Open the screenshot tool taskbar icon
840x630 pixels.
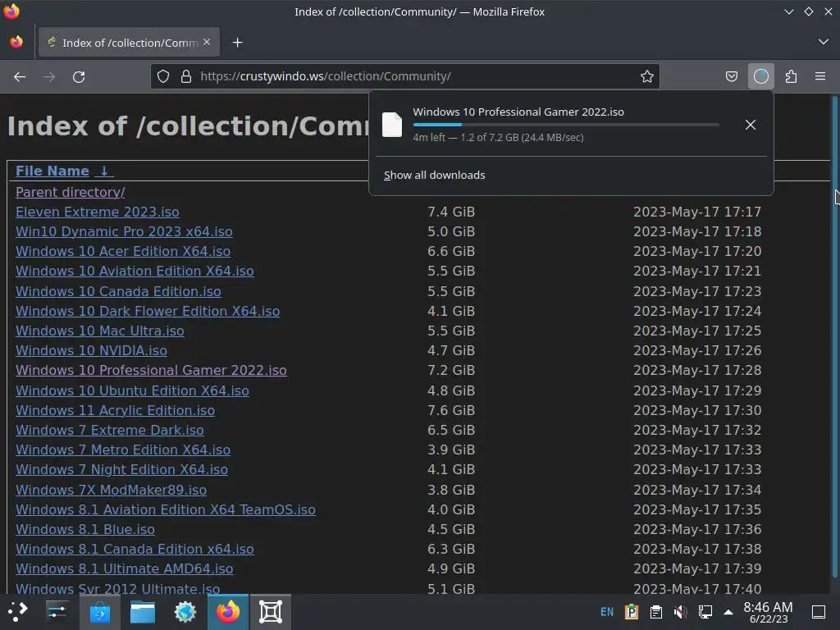tap(271, 611)
